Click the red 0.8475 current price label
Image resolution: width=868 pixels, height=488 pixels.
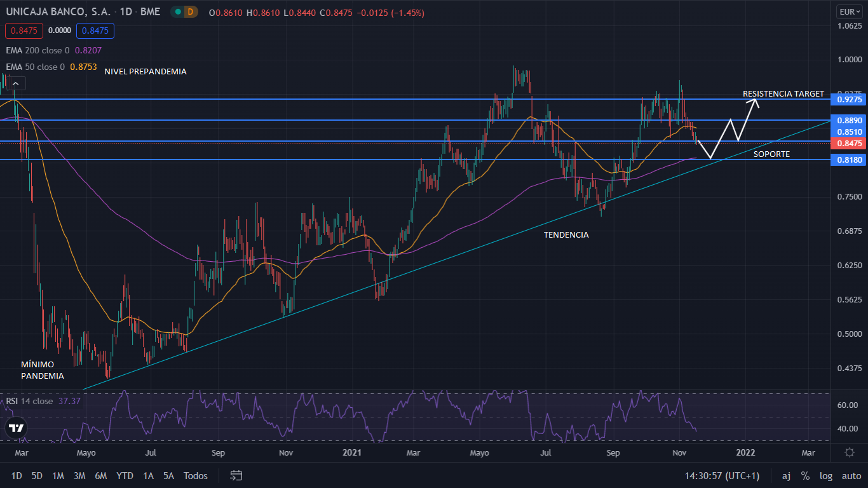(850, 144)
